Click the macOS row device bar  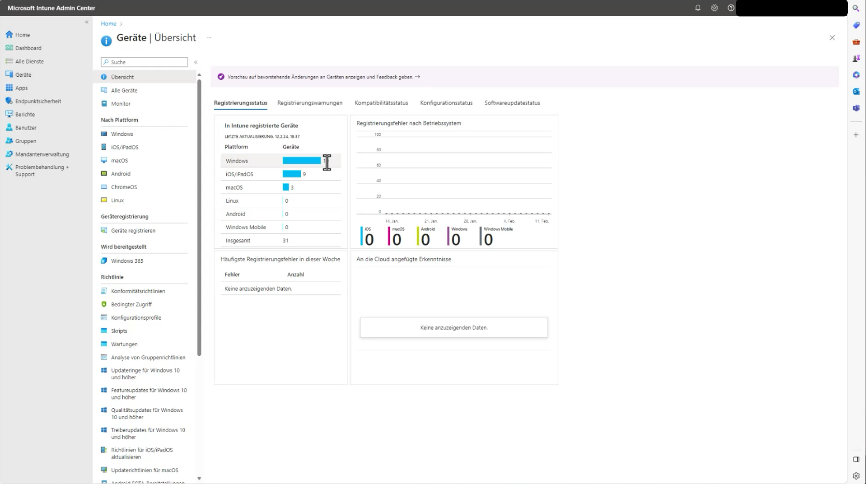(x=285, y=187)
